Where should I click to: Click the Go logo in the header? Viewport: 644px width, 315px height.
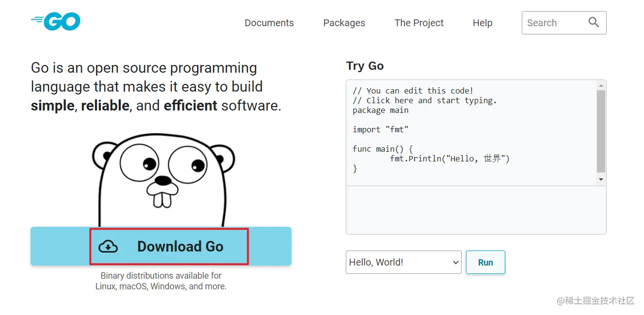[x=56, y=22]
